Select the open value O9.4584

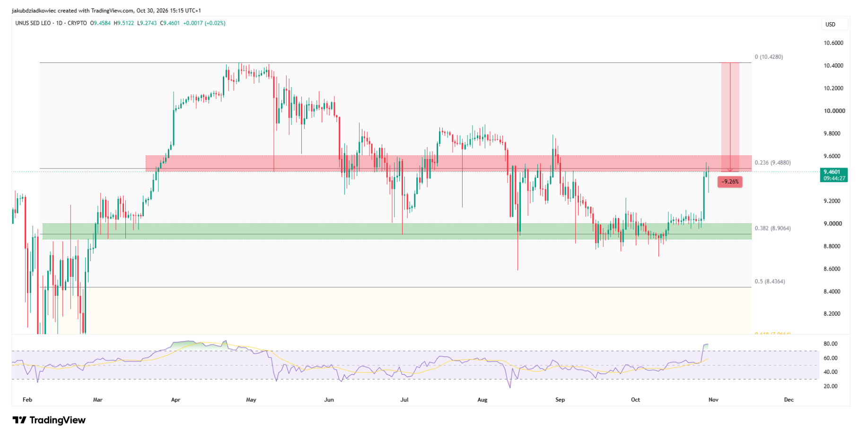[x=100, y=23]
